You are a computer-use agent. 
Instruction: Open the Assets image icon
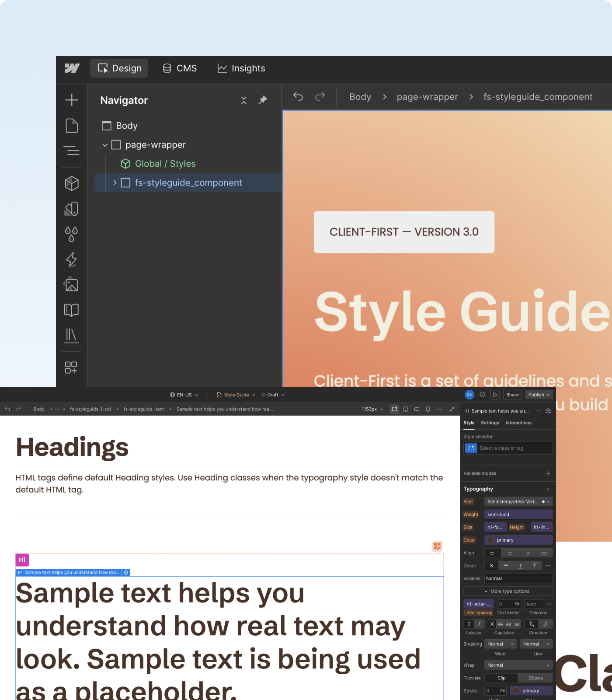click(x=72, y=285)
